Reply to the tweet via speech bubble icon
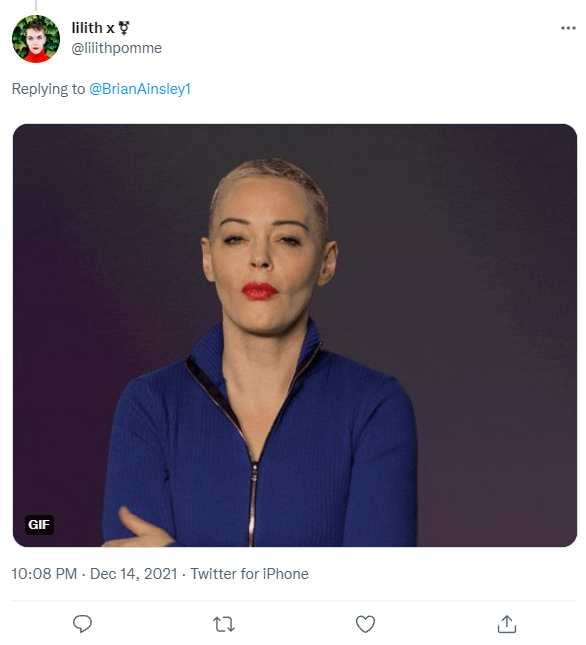This screenshot has width=586, height=645. point(82,624)
